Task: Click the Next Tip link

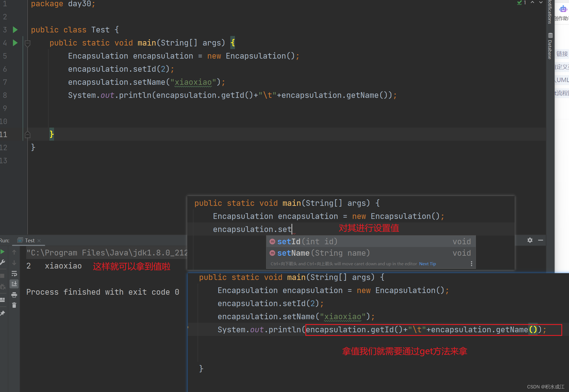Action: 427,264
